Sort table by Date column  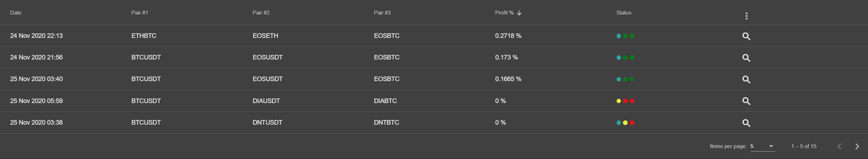point(16,13)
